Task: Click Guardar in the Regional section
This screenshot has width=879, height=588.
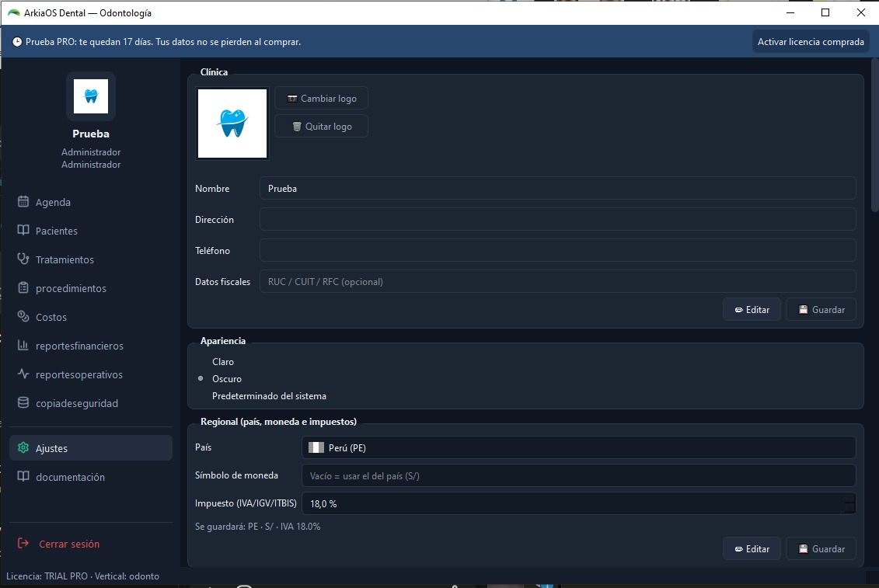Action: point(821,548)
